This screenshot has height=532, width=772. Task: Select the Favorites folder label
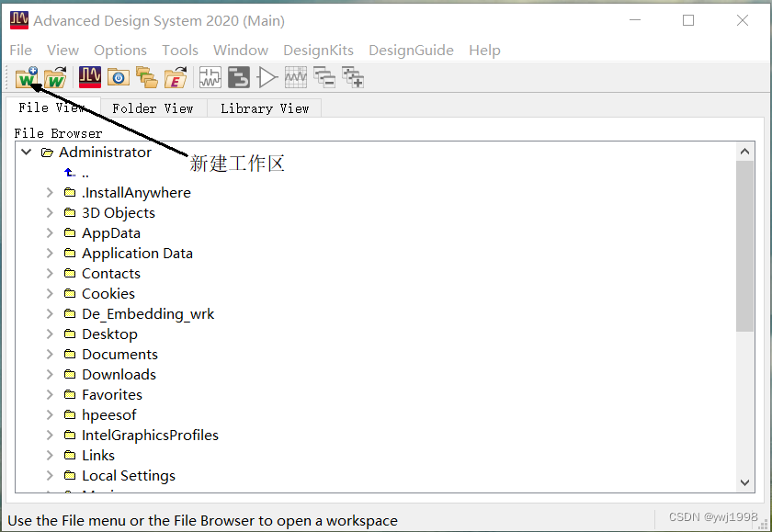112,395
